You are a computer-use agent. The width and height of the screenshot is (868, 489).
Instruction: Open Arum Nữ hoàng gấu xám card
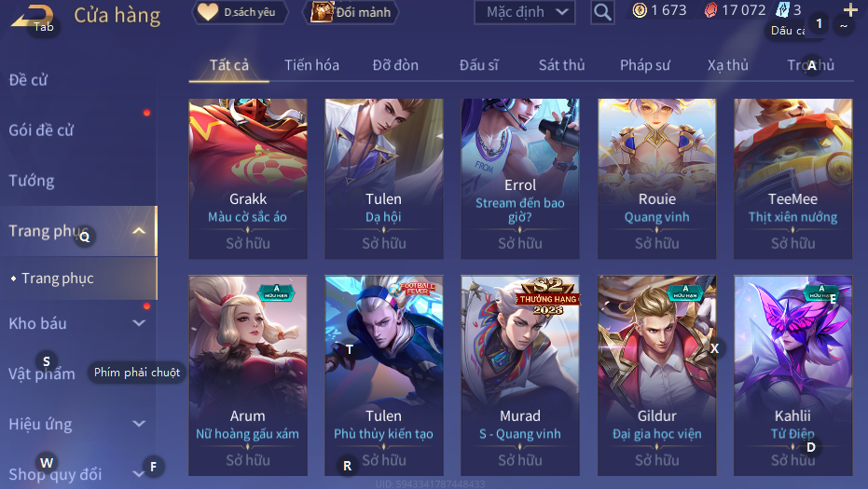click(247, 375)
